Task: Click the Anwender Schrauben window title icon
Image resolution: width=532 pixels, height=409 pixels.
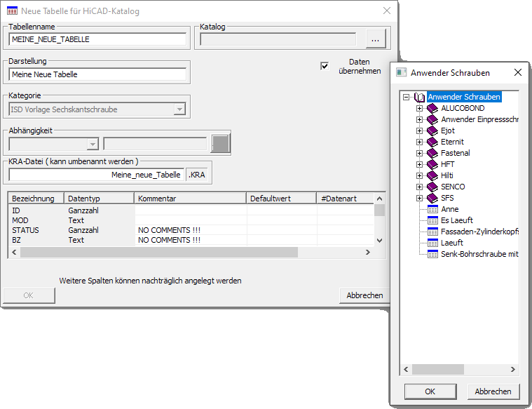Action: tap(402, 72)
